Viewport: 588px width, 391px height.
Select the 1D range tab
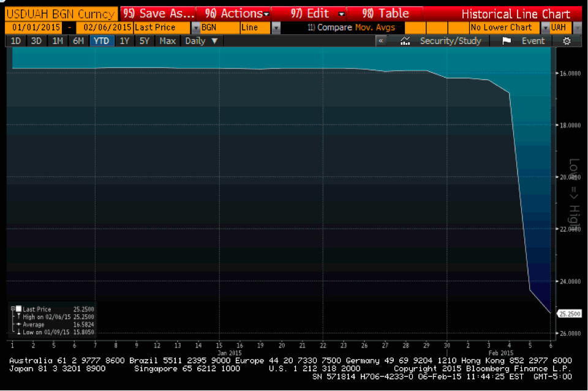pyautogui.click(x=16, y=41)
